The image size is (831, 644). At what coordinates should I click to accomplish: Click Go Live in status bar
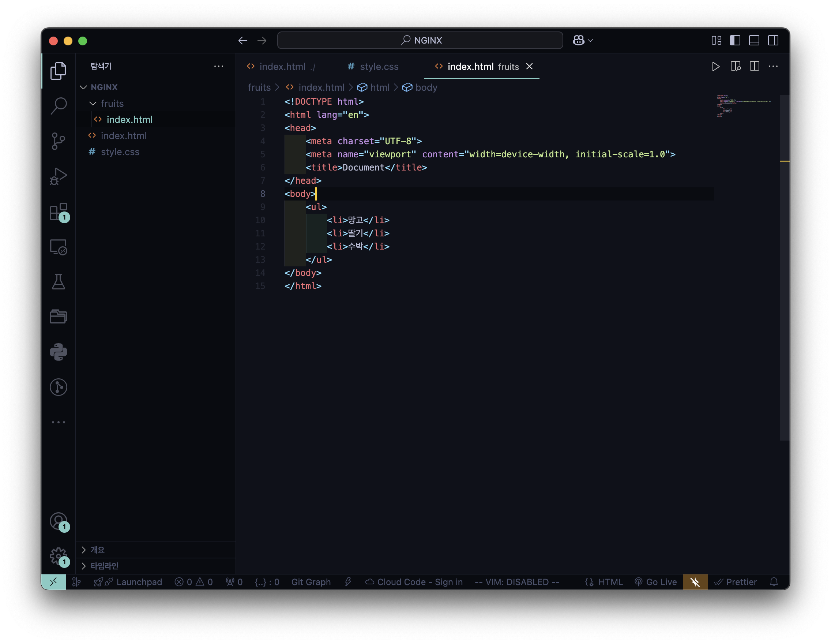click(656, 582)
